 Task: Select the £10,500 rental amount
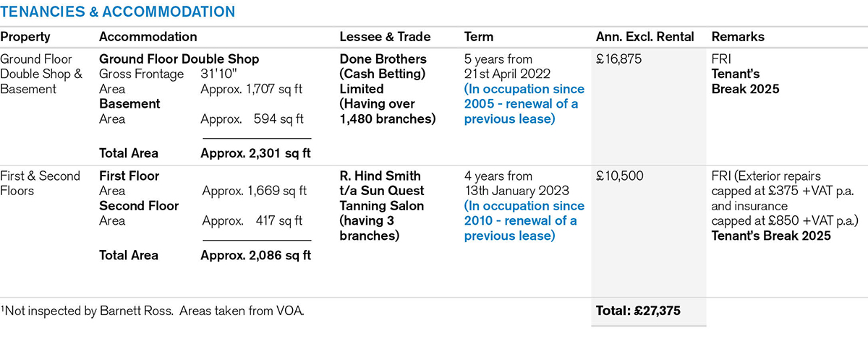620,176
